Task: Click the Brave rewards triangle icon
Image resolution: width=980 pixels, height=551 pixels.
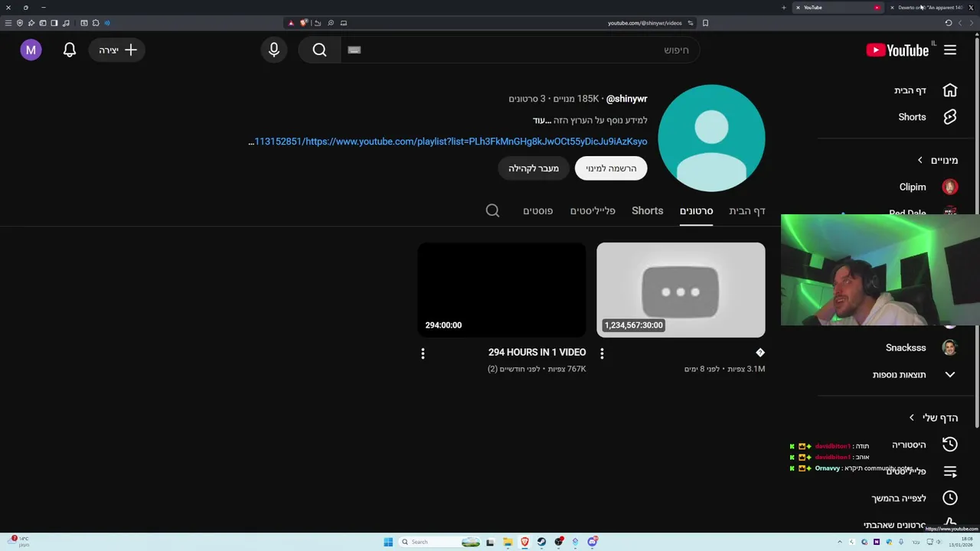Action: [291, 23]
